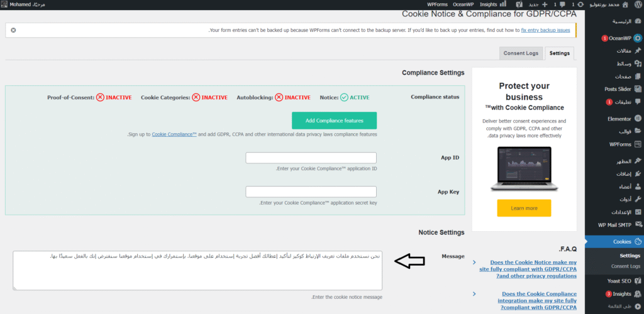Click the WordPress logo in the admin bar
644x314 pixels.
click(637, 4)
